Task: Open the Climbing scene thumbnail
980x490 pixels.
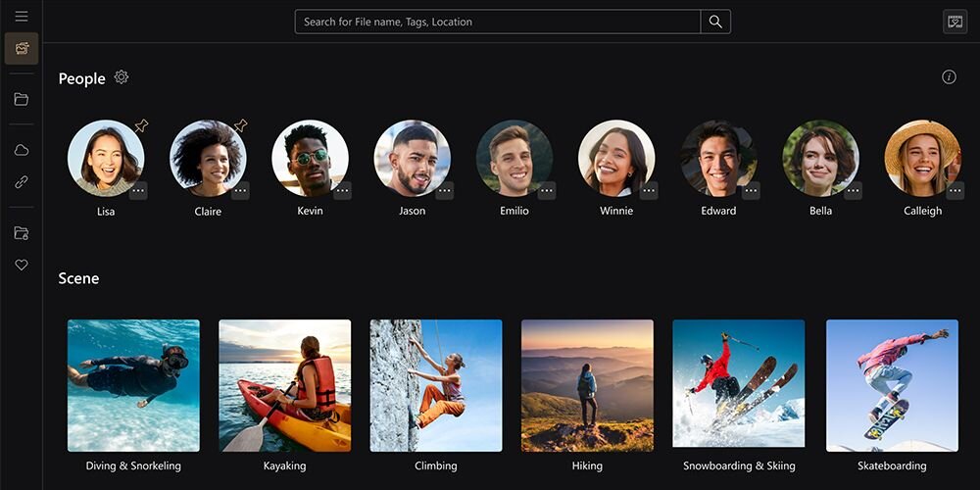Action: [x=436, y=385]
